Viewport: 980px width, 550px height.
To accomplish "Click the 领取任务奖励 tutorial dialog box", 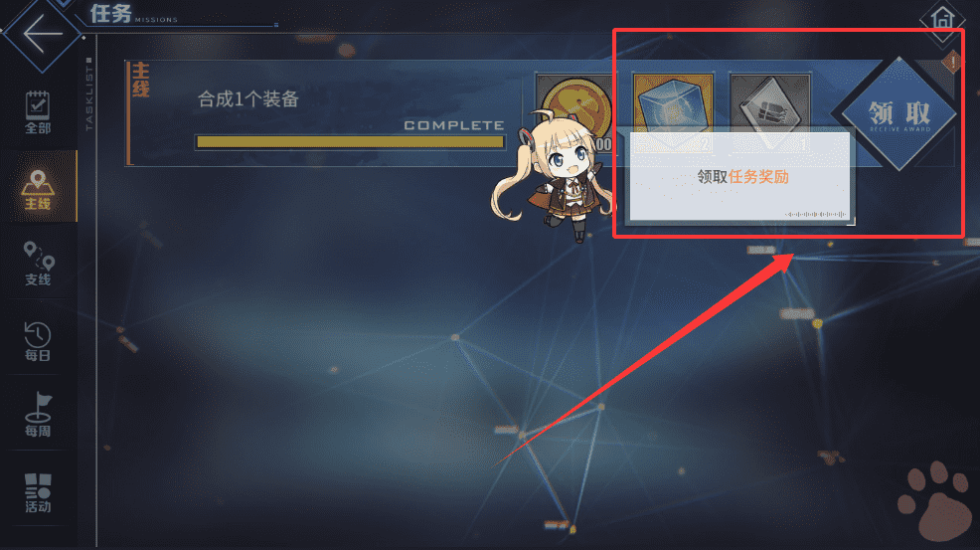I will point(741,176).
